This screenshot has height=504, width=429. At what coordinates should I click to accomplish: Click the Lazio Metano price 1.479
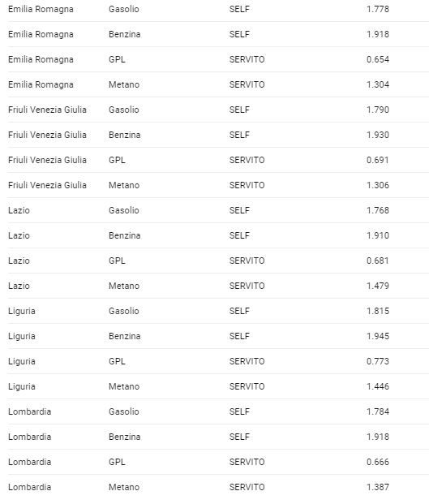[378, 286]
